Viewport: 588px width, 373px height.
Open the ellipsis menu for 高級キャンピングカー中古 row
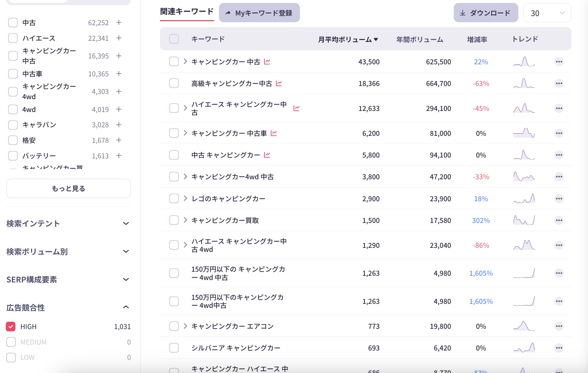click(x=559, y=83)
